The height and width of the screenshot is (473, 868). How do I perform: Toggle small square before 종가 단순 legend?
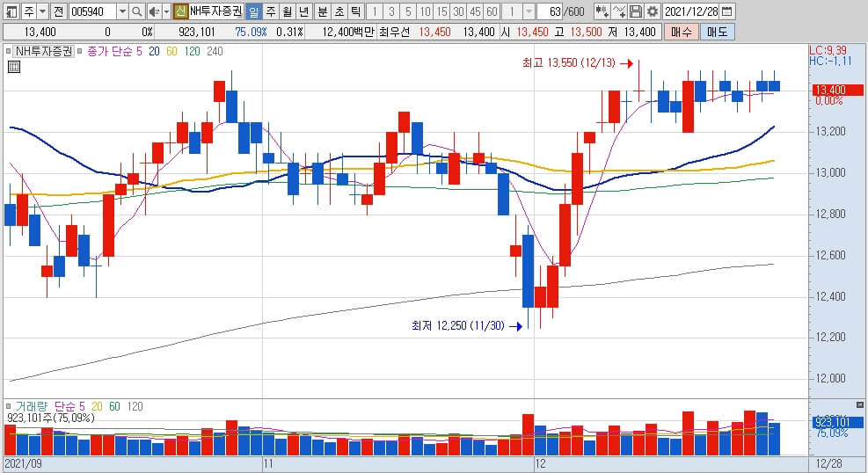pyautogui.click(x=80, y=52)
